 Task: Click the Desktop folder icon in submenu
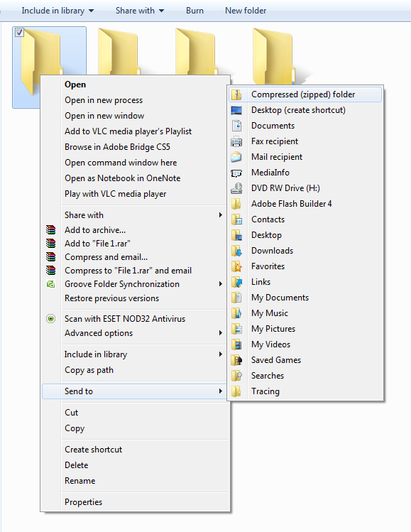(x=236, y=235)
